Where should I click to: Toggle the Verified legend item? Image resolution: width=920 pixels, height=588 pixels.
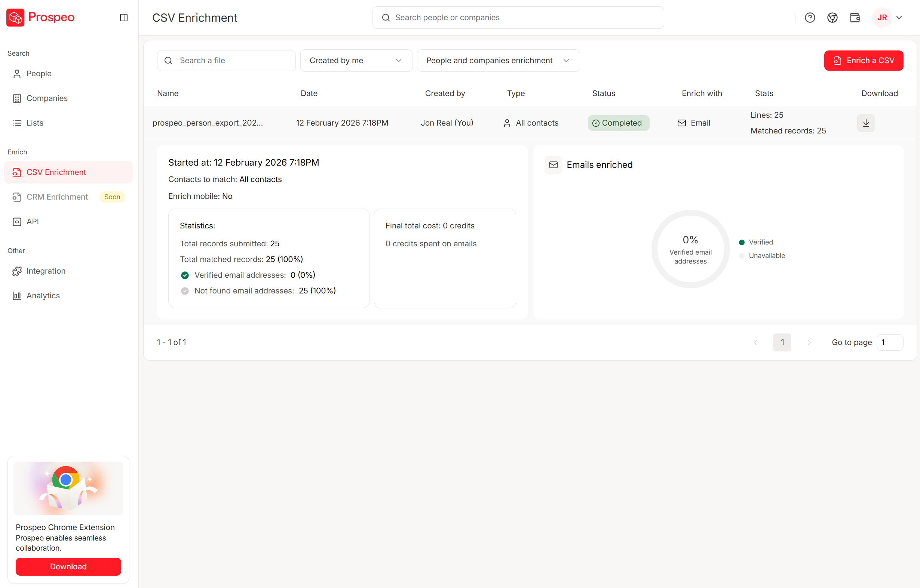click(756, 242)
